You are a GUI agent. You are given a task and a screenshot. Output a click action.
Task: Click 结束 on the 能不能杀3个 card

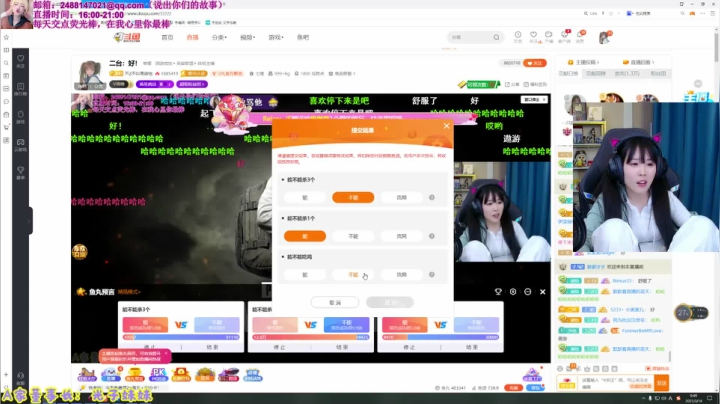tap(212, 348)
